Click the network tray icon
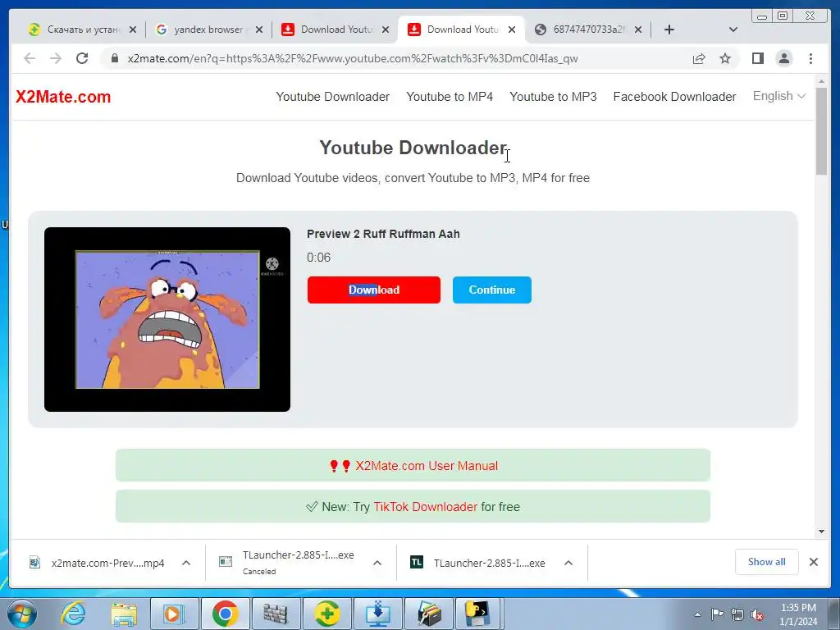840x630 pixels. tap(737, 614)
